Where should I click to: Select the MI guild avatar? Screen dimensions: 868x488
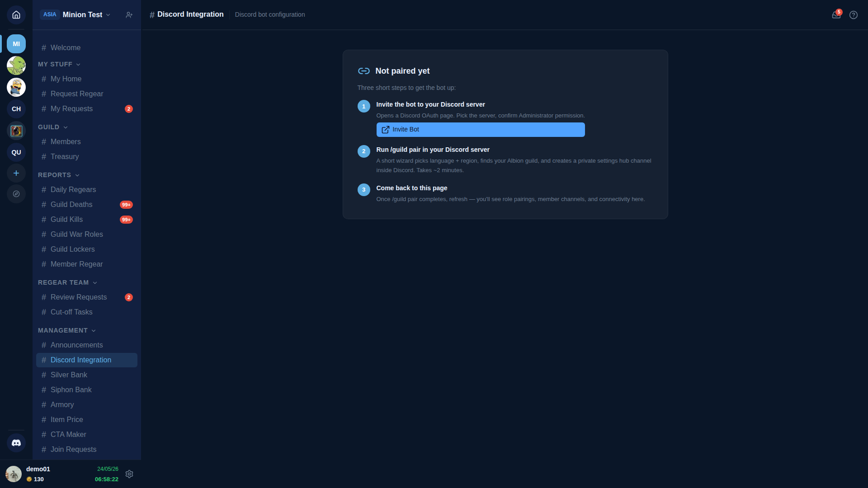pyautogui.click(x=16, y=44)
